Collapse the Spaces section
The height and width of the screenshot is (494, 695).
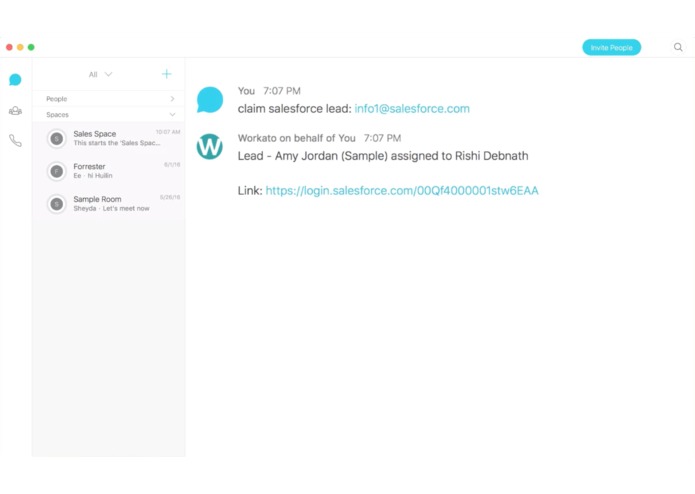pyautogui.click(x=109, y=115)
